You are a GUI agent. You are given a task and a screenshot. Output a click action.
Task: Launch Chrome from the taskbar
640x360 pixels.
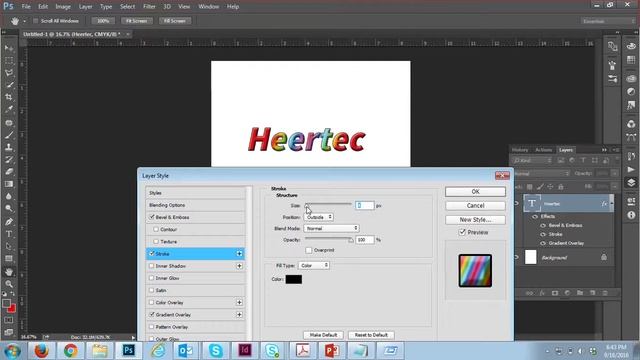[70, 351]
